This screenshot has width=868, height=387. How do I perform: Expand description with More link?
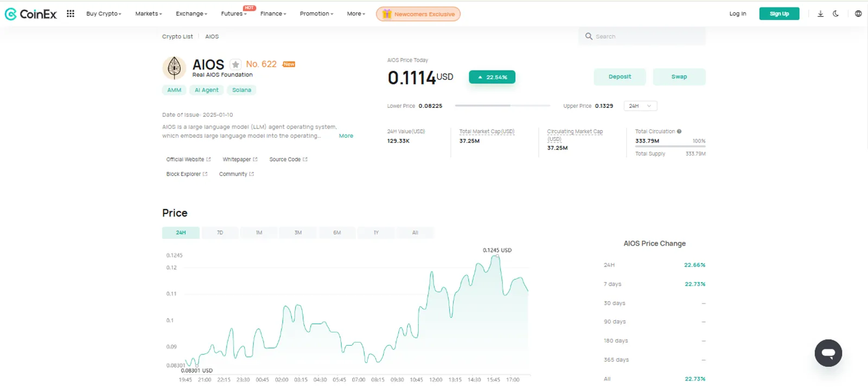[346, 136]
